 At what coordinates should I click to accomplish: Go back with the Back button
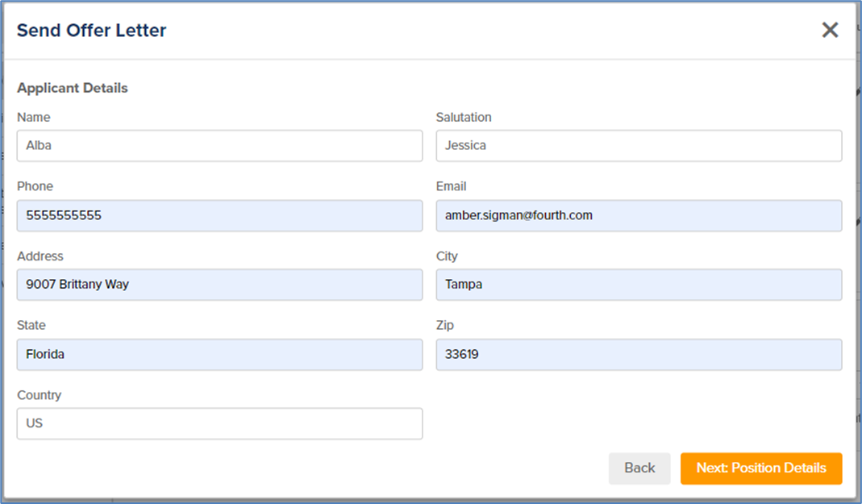point(639,469)
